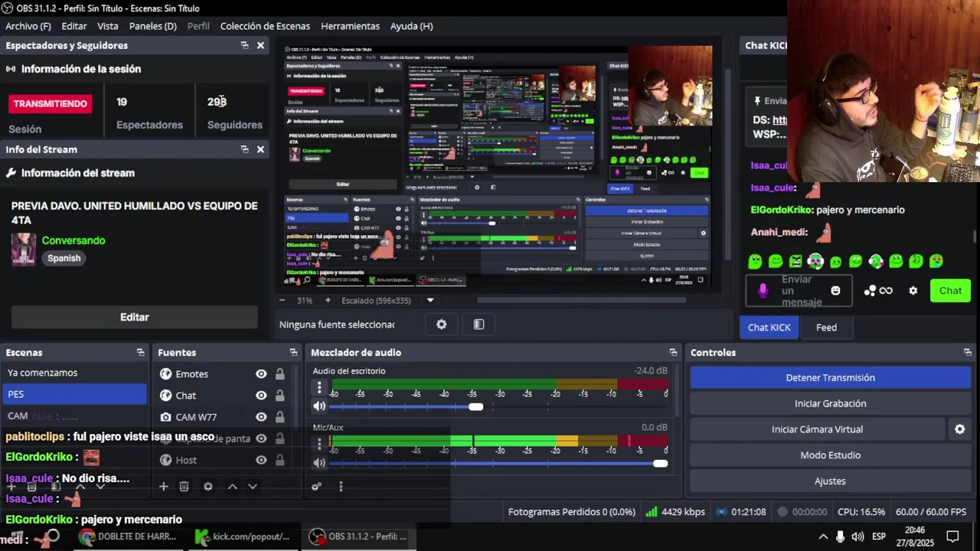Switch to Chat KICK tab
This screenshot has height=551, width=980.
769,328
